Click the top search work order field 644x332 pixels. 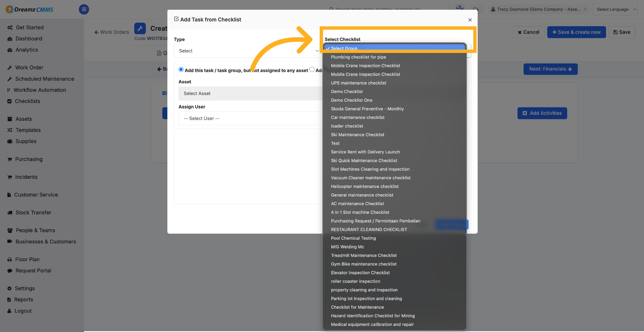(388, 9)
